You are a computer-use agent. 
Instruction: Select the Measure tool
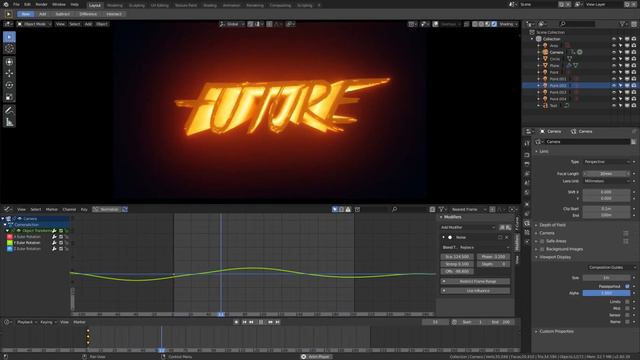pyautogui.click(x=9, y=122)
